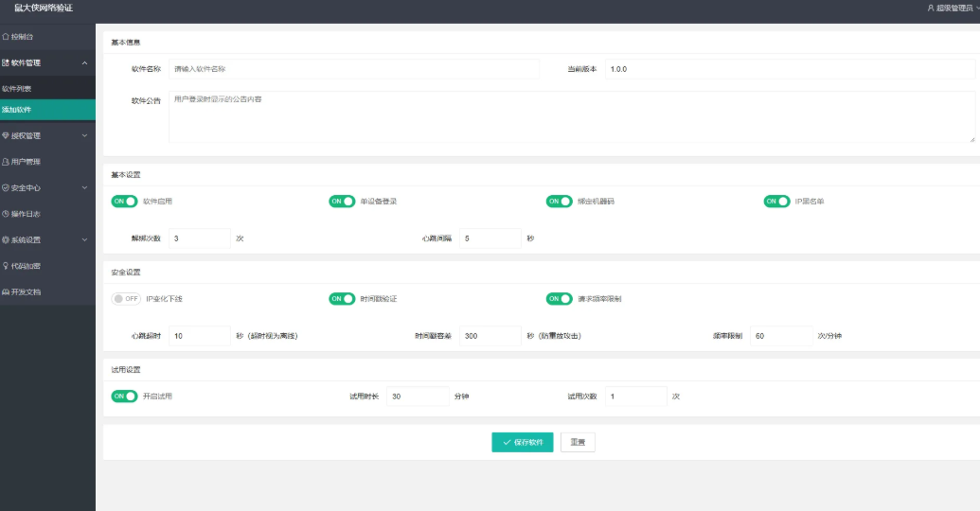Expand the 系统设置 submenu arrow

(x=85, y=240)
